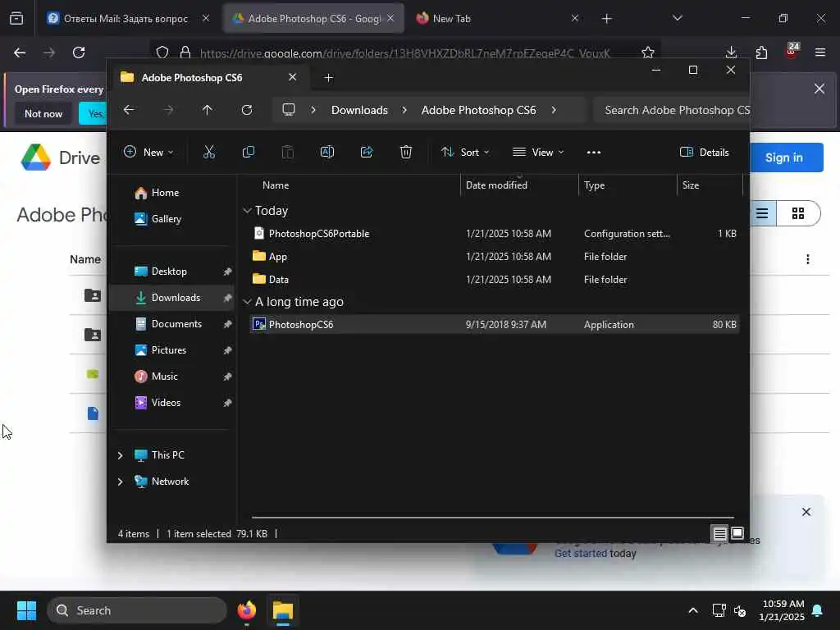The height and width of the screenshot is (630, 840).
Task: Switch Drive to list layout
Action: pos(762,213)
